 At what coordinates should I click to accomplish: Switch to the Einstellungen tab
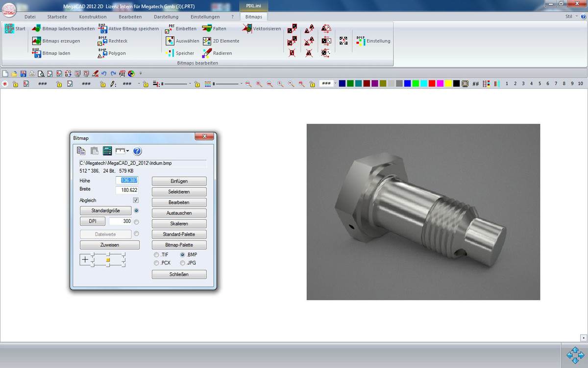(x=205, y=17)
